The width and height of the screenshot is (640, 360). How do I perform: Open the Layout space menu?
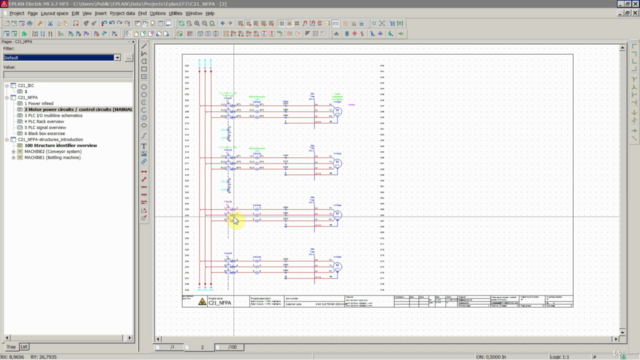[x=55, y=13]
